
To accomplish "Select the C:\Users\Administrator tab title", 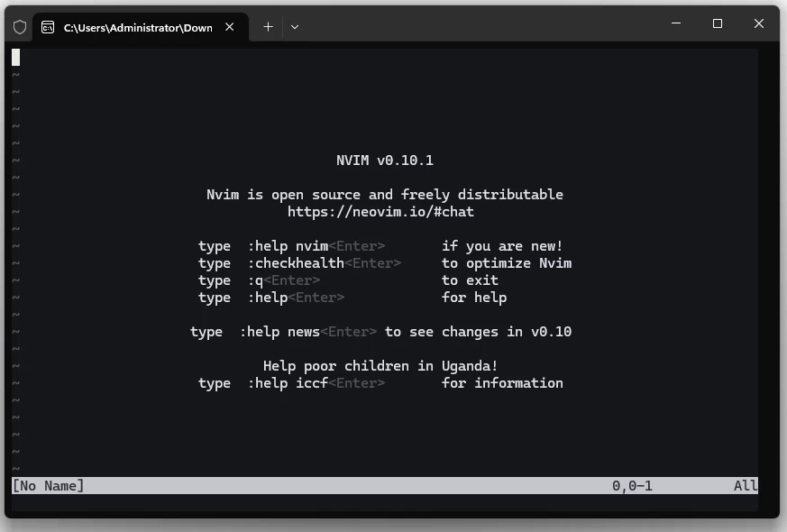I will [135, 27].
